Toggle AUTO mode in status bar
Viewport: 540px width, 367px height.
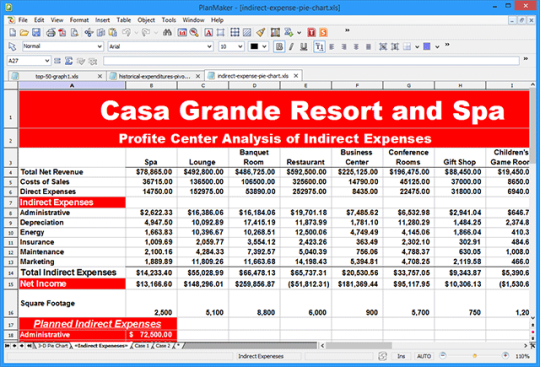click(424, 356)
